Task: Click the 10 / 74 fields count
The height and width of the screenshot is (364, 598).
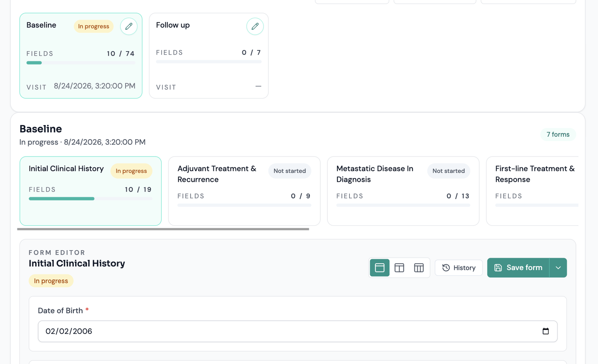Action: [120, 53]
